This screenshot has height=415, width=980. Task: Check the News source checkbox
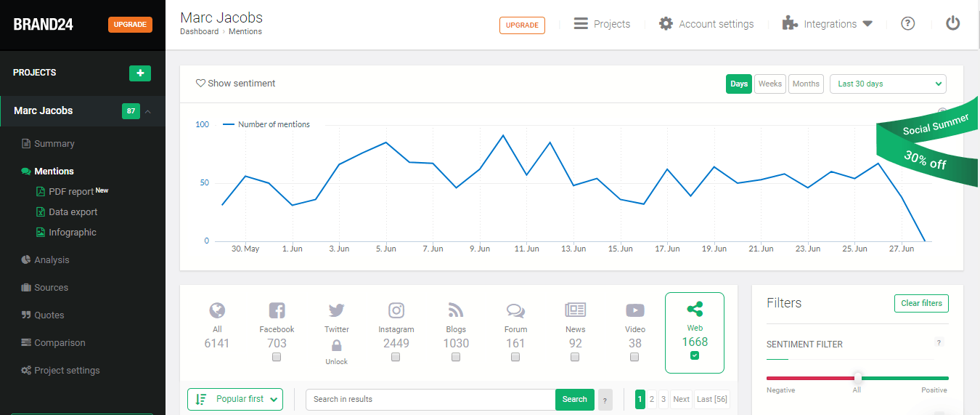(x=575, y=358)
